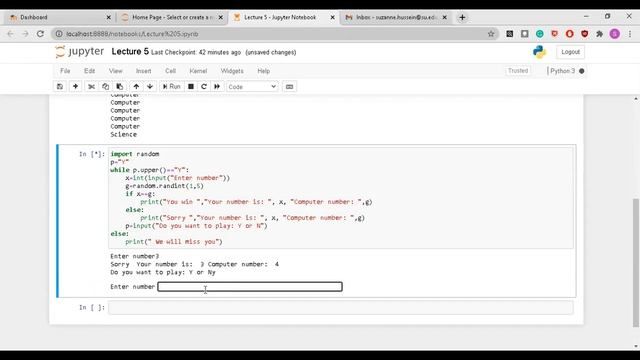
Task: Open the browser three-dot menu
Action: (630, 34)
